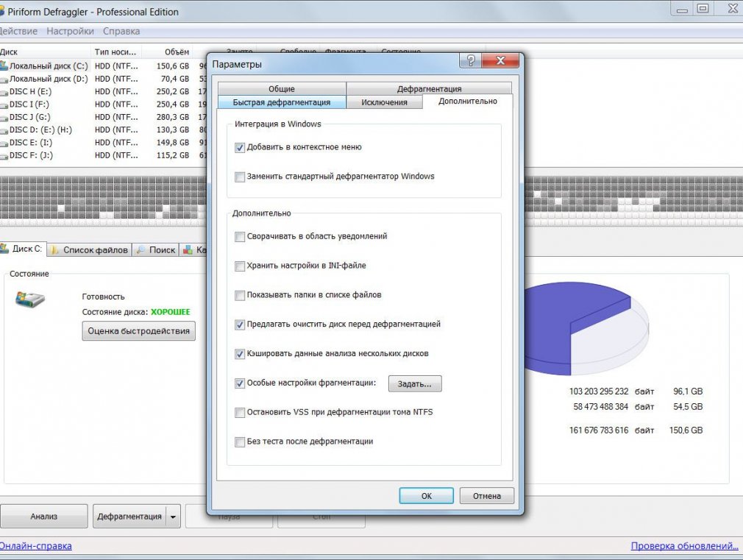Select the DISC I (F:) drive name
The width and height of the screenshot is (743, 560).
click(x=29, y=104)
